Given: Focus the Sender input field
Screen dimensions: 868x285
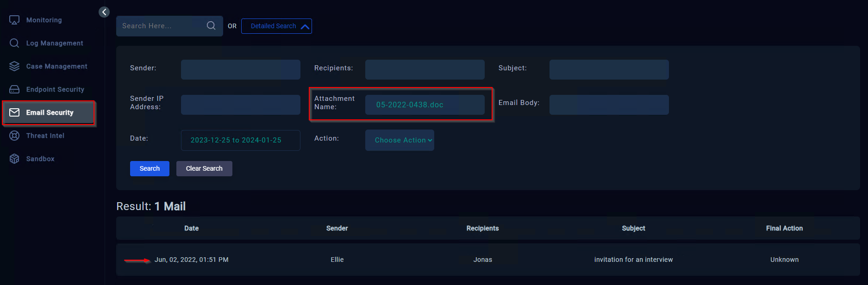Looking at the screenshot, I should (x=240, y=69).
